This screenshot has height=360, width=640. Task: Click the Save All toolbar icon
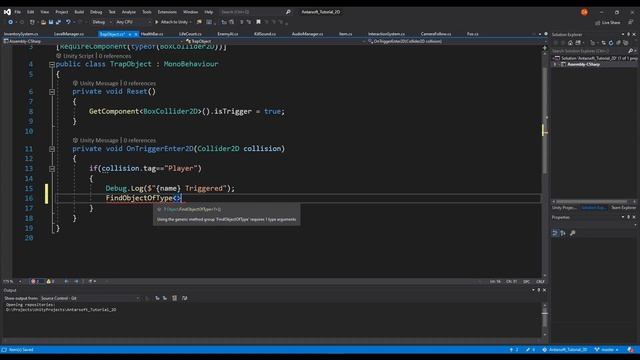pos(58,22)
